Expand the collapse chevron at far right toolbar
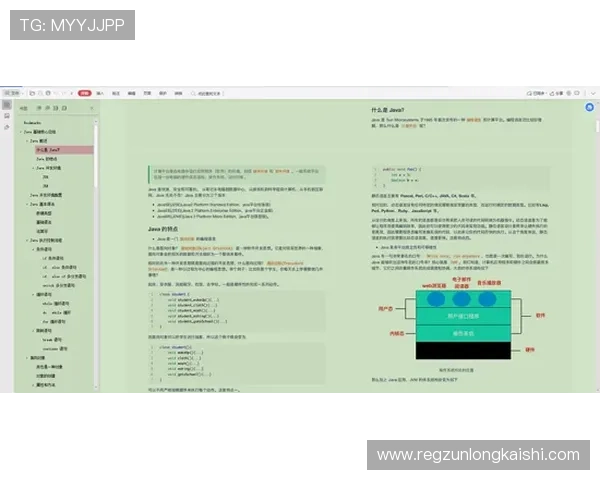This screenshot has height=480, width=600. [x=594, y=92]
